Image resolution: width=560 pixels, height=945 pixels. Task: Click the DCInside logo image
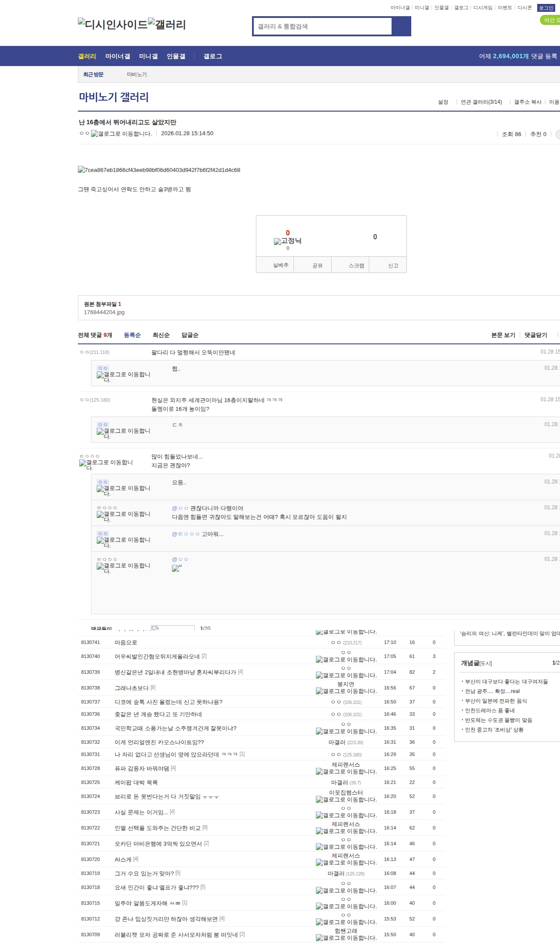pyautogui.click(x=113, y=24)
